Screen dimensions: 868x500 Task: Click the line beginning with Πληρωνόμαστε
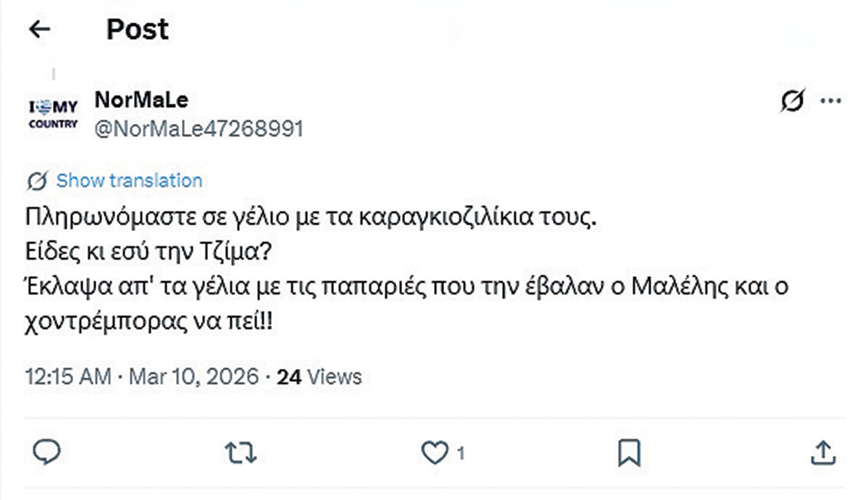310,217
